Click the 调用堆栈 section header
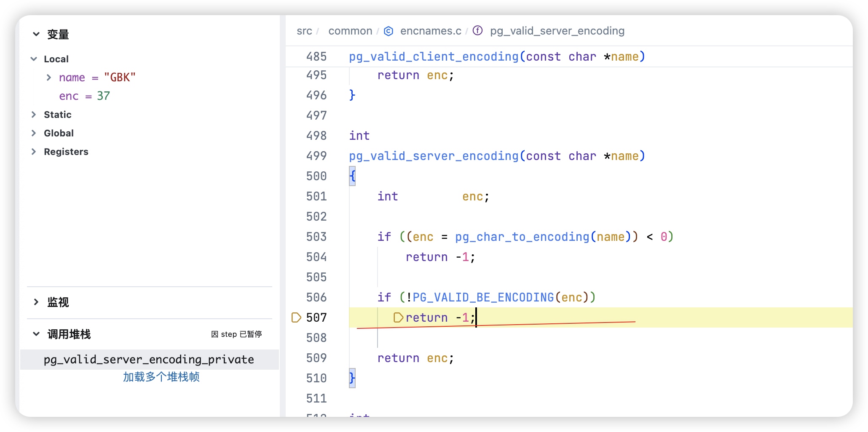Viewport: 868px width, 432px height. (x=69, y=334)
